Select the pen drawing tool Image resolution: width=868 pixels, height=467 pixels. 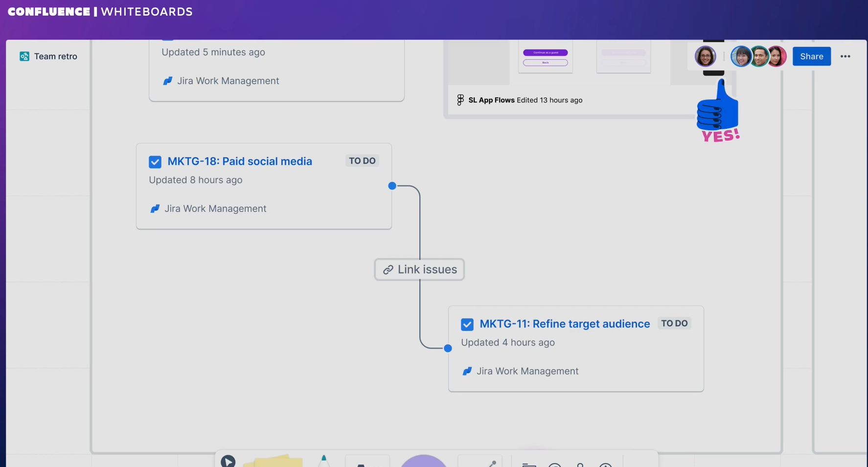pyautogui.click(x=323, y=460)
